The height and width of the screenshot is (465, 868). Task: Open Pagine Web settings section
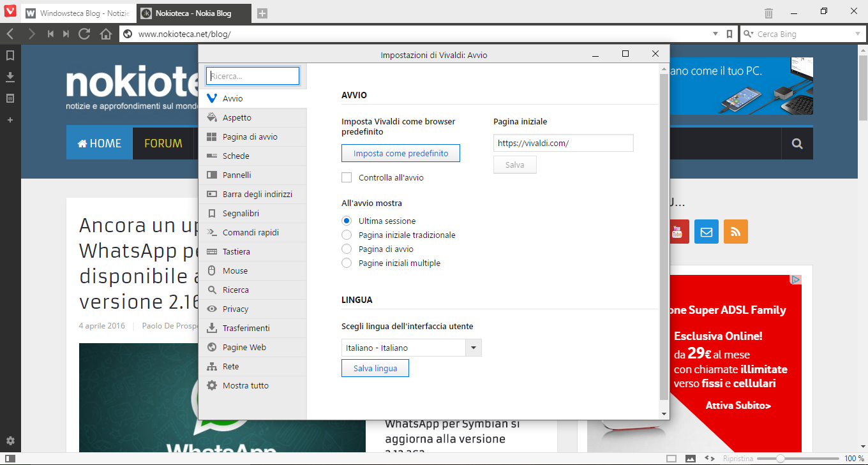[253, 347]
